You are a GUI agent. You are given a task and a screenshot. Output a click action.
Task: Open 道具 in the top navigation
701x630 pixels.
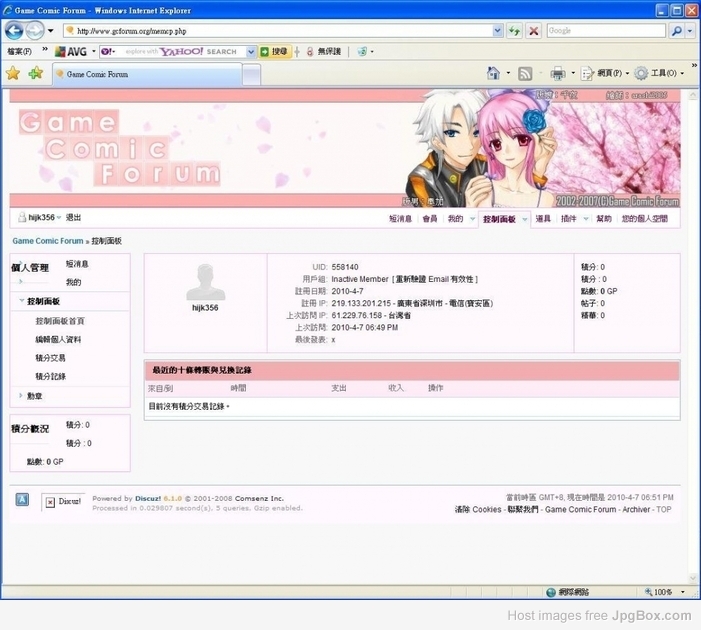click(x=543, y=219)
